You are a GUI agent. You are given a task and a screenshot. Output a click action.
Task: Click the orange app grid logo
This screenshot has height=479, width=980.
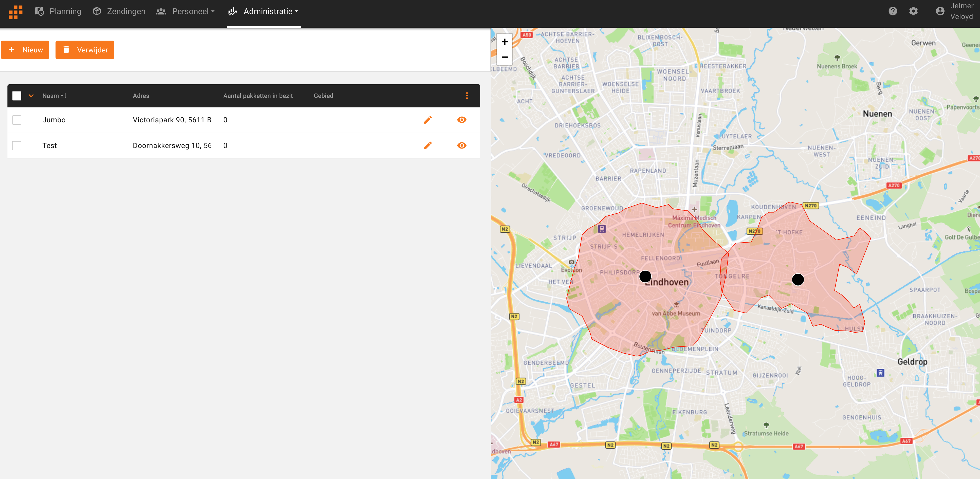point(16,11)
